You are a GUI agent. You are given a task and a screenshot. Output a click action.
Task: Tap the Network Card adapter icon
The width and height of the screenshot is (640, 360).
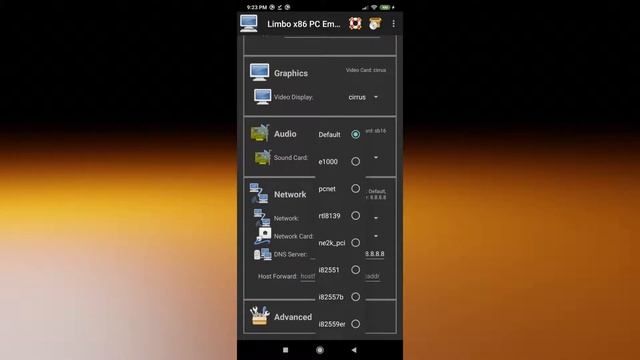coord(263,236)
